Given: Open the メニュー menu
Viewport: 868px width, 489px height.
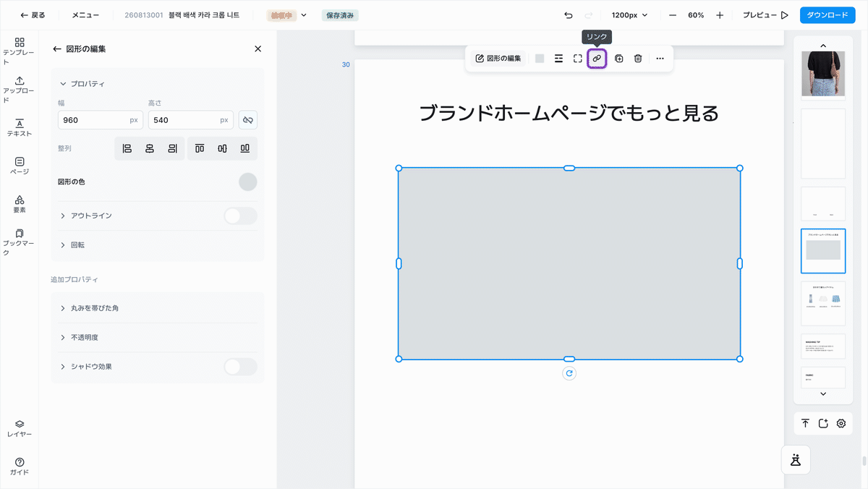Looking at the screenshot, I should tap(85, 15).
